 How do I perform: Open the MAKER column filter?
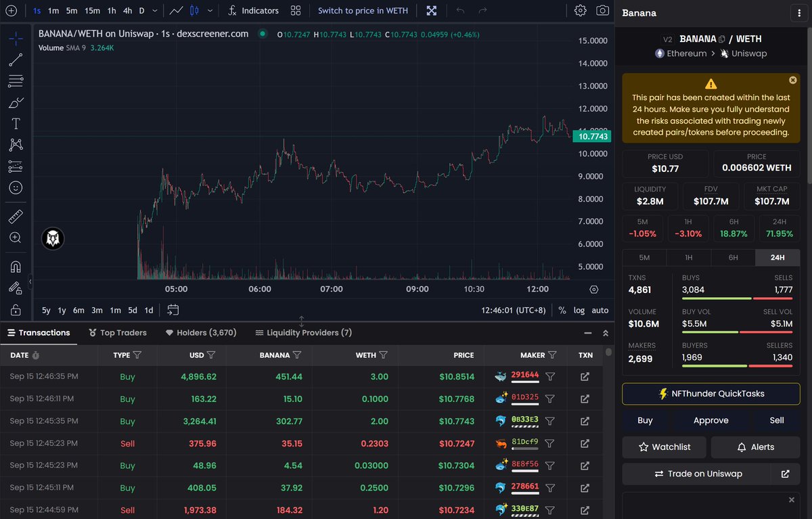click(x=552, y=355)
